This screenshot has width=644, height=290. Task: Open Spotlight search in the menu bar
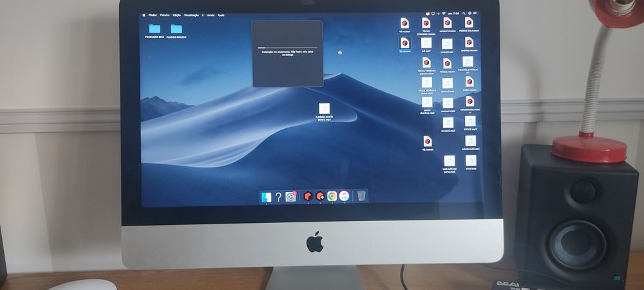click(x=464, y=14)
